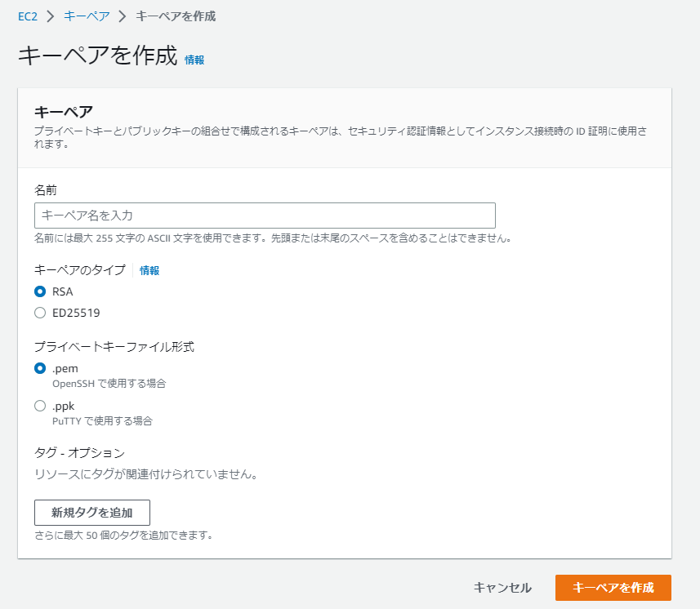Open the EC2 breadcrumb link
Screen dimensions: 700x609
pyautogui.click(x=27, y=16)
